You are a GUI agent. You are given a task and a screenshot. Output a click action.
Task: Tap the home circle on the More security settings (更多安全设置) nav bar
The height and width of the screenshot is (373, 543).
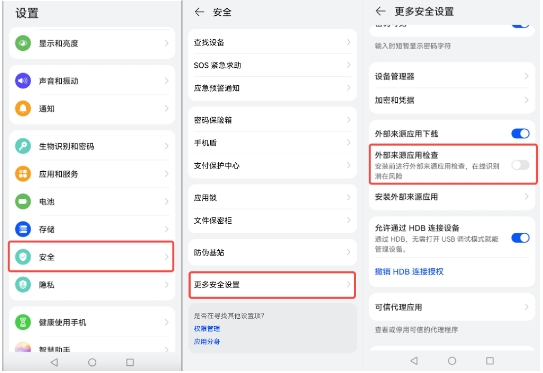pyautogui.click(x=452, y=361)
